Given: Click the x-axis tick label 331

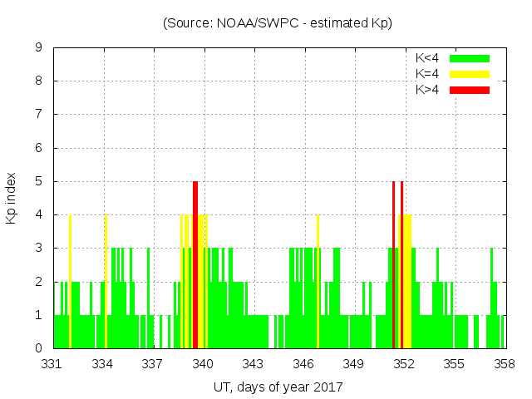Looking at the screenshot, I should click(x=53, y=363).
